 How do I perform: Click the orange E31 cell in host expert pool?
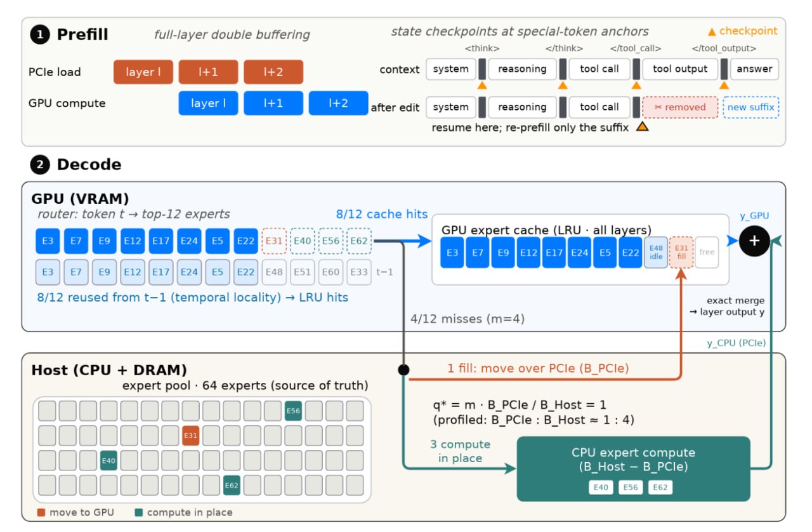[x=190, y=436]
